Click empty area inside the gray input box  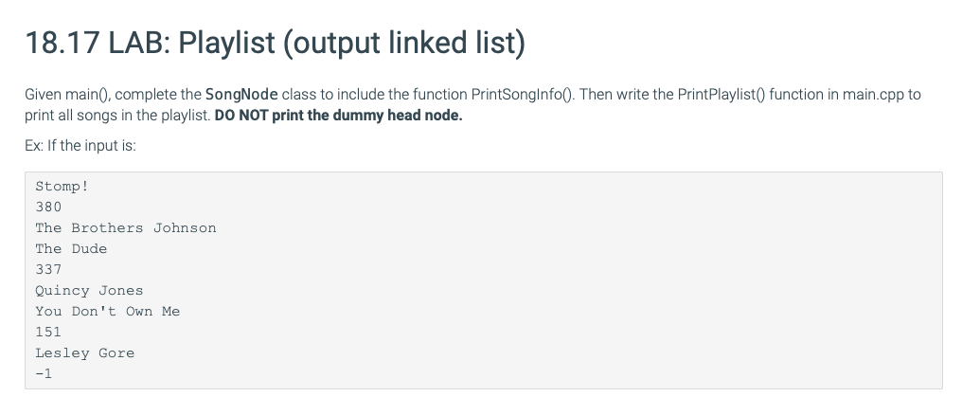pos(625,281)
